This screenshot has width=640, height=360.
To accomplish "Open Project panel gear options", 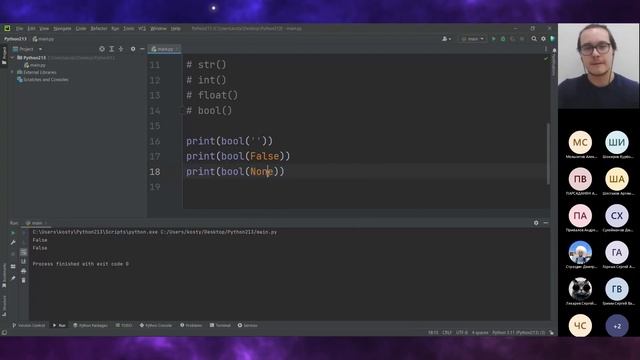I will tap(133, 49).
